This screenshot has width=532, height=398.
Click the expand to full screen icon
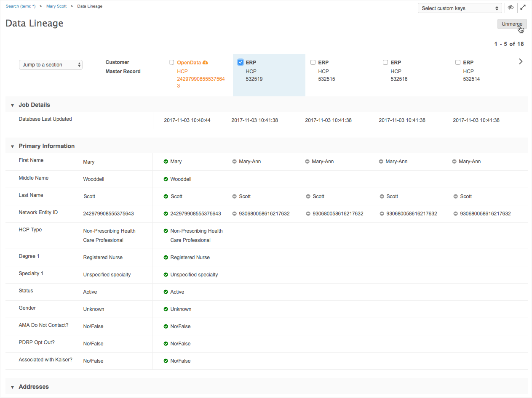(523, 8)
